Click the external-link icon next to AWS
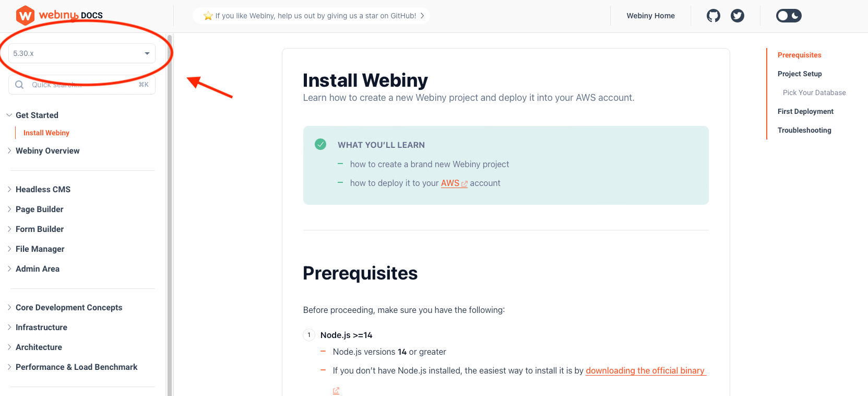Viewport: 868px width, 396px height. tap(465, 183)
